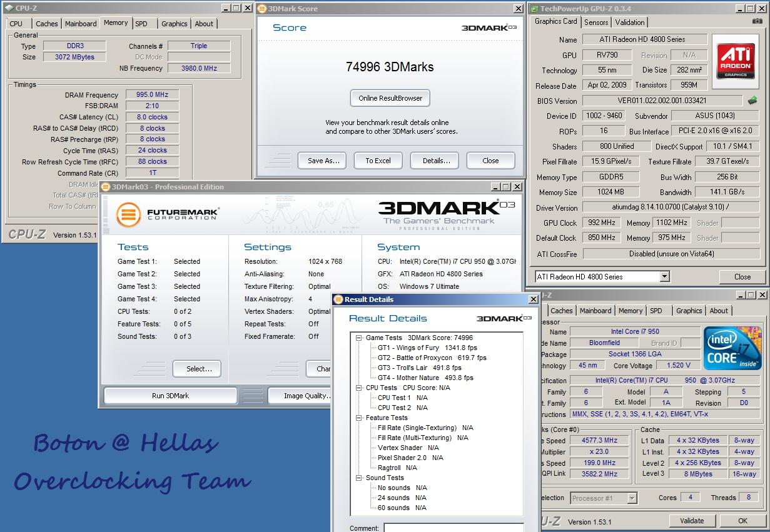Click the Online ResultBrowser button
Image resolution: width=770 pixels, height=532 pixels.
click(390, 98)
